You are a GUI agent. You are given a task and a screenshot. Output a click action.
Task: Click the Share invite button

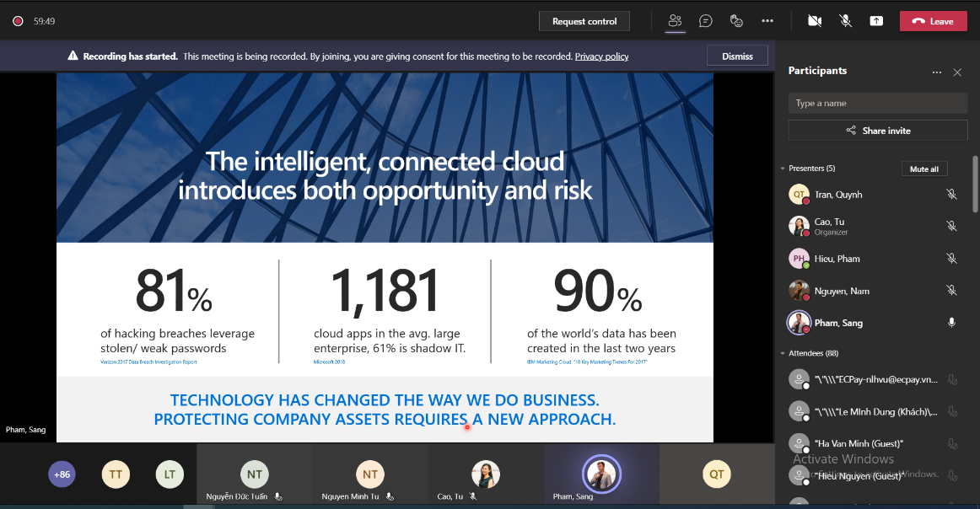[x=877, y=131]
